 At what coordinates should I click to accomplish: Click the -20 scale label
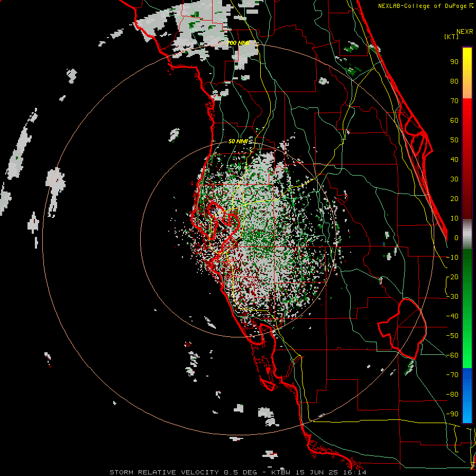(x=453, y=277)
